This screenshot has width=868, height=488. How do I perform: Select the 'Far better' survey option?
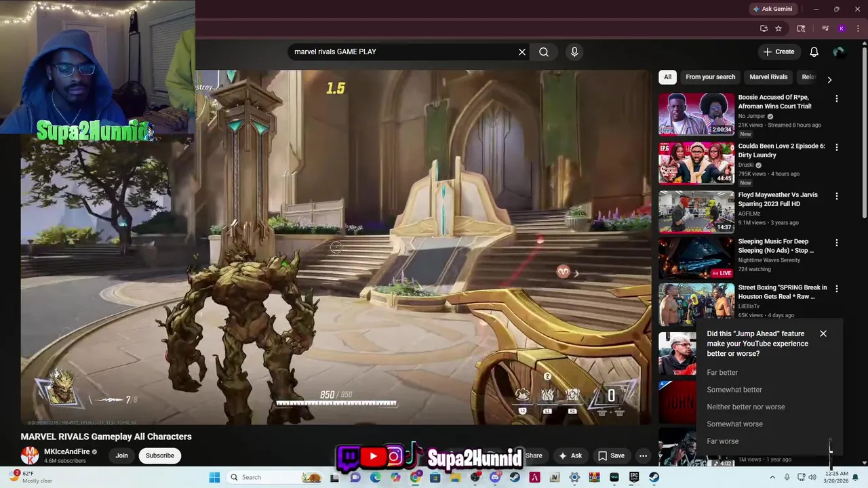coord(722,373)
